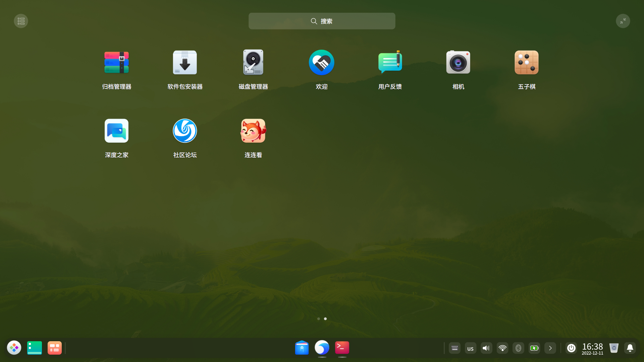Click the search (搜索) field

point(322,21)
